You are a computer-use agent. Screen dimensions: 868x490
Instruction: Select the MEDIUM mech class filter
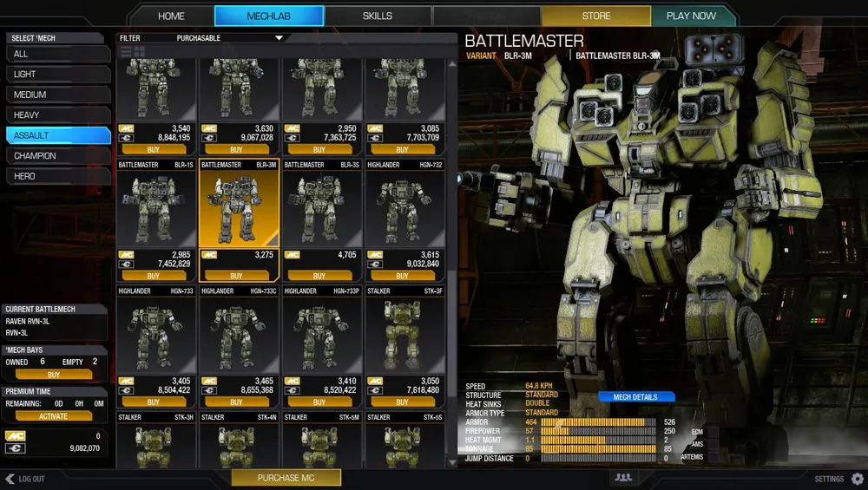(58, 95)
